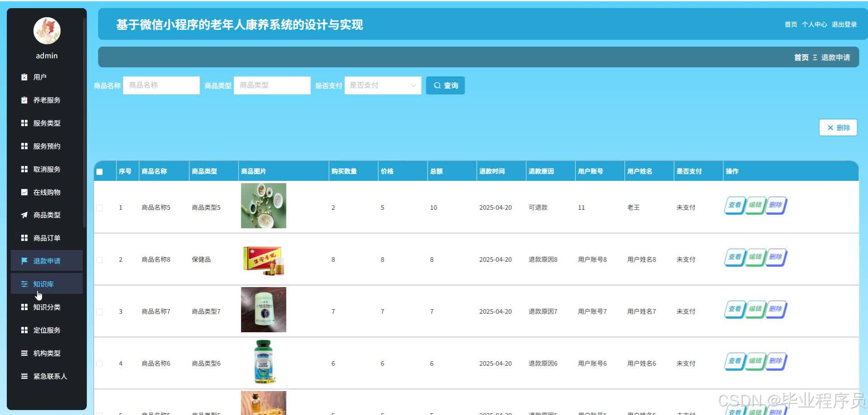Screen dimensions: 868x415
Task: Click product image of 商品名称7
Action: (x=264, y=310)
